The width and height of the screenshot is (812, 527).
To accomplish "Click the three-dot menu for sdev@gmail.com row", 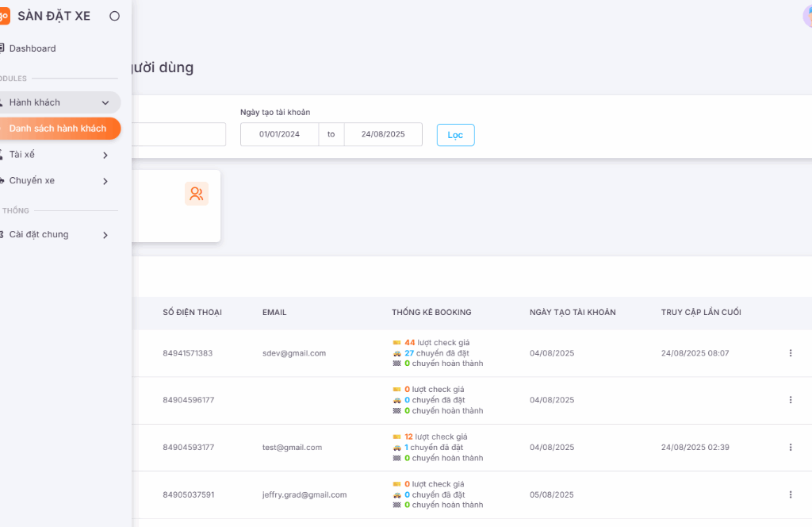I will pyautogui.click(x=790, y=353).
